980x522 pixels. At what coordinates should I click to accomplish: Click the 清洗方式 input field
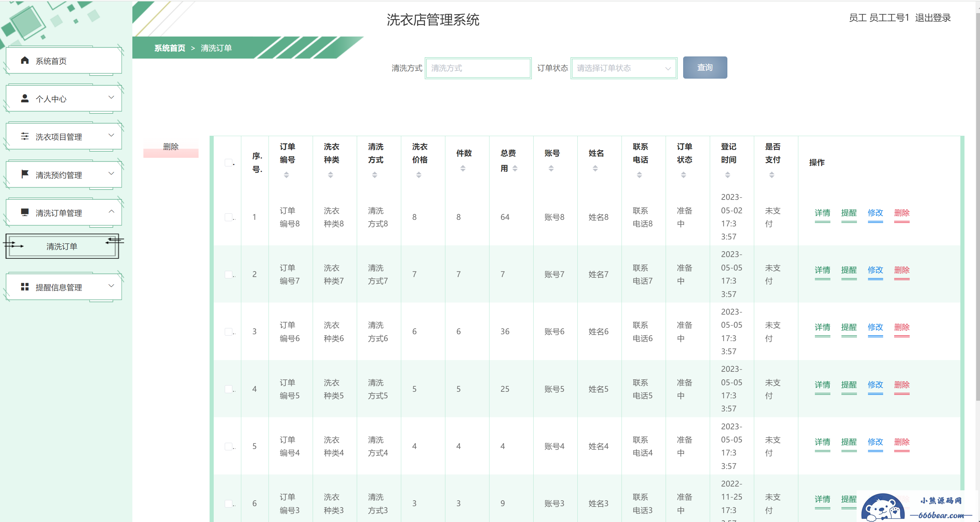tap(478, 68)
